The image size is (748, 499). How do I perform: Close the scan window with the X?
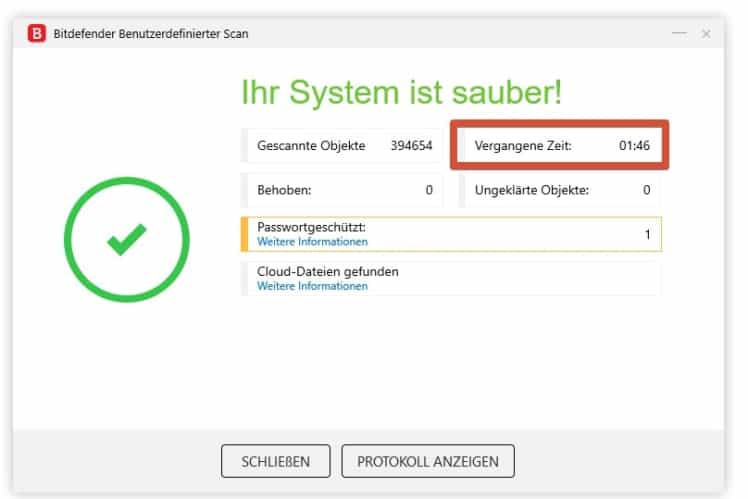706,34
